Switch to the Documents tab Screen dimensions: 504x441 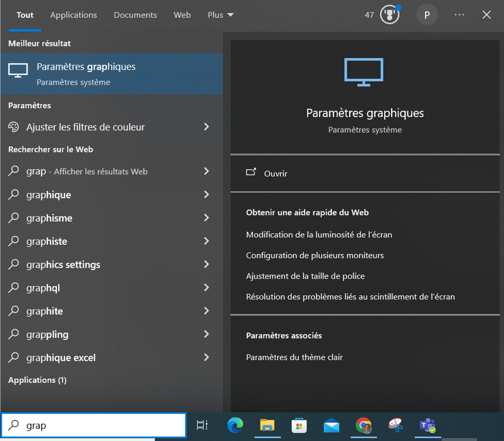pyautogui.click(x=135, y=15)
